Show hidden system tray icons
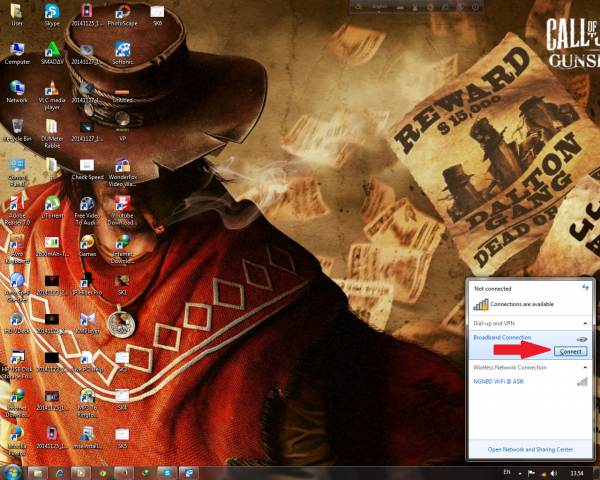Image resolution: width=600 pixels, height=480 pixels. pyautogui.click(x=520, y=474)
